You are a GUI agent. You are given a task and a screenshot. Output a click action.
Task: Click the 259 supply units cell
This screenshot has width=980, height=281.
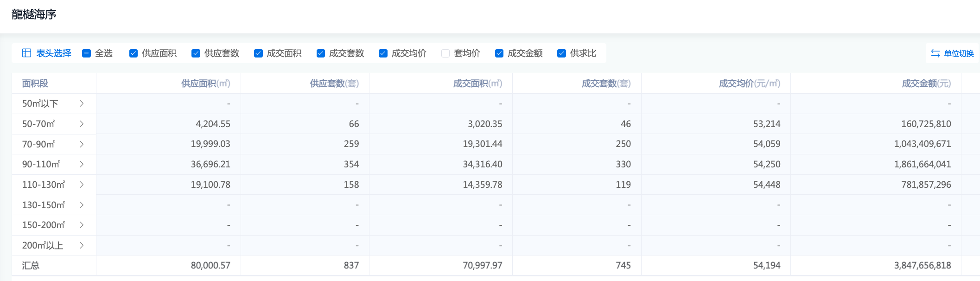351,144
